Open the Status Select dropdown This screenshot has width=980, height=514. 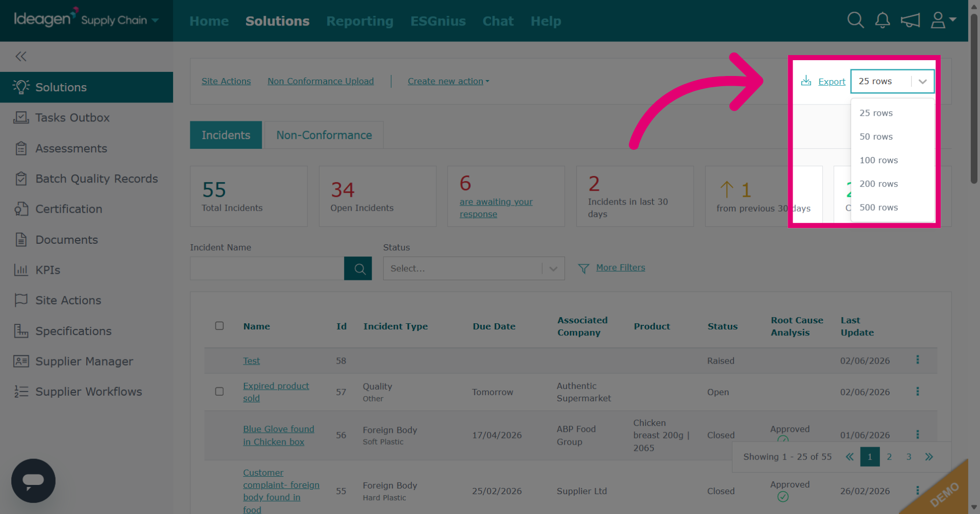pyautogui.click(x=474, y=268)
